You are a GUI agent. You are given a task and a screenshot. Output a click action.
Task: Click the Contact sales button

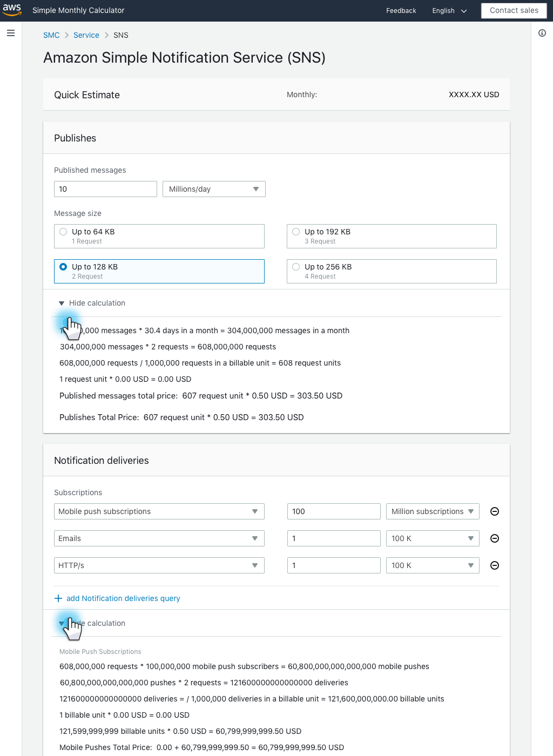(x=514, y=10)
